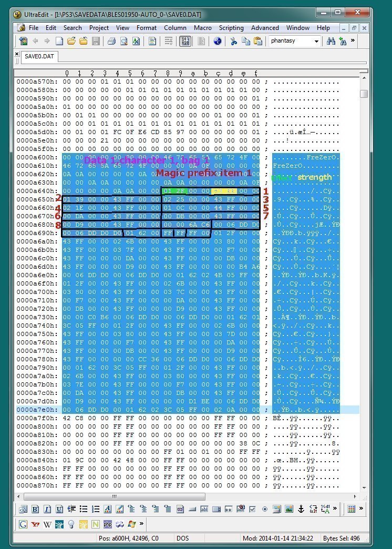This screenshot has width=392, height=549.
Task: Open the phantasy search dropdown arrow
Action: [316, 42]
